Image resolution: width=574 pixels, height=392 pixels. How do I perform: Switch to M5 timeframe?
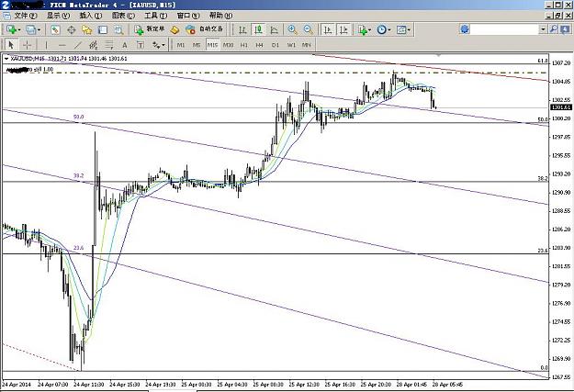pos(197,45)
